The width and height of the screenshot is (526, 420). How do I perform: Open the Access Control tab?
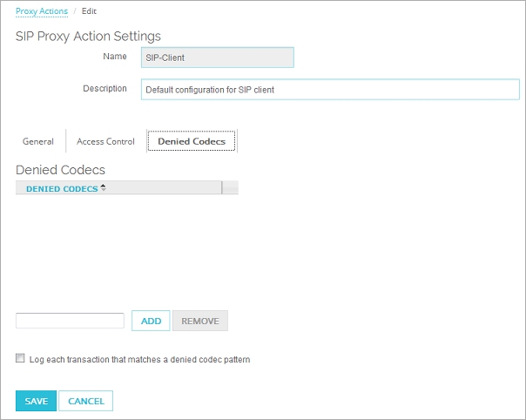coord(105,141)
